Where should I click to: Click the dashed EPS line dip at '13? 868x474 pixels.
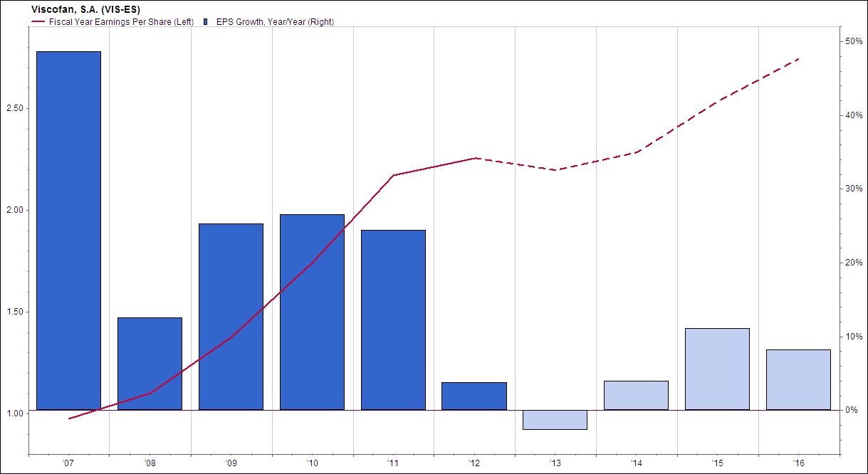click(555, 170)
